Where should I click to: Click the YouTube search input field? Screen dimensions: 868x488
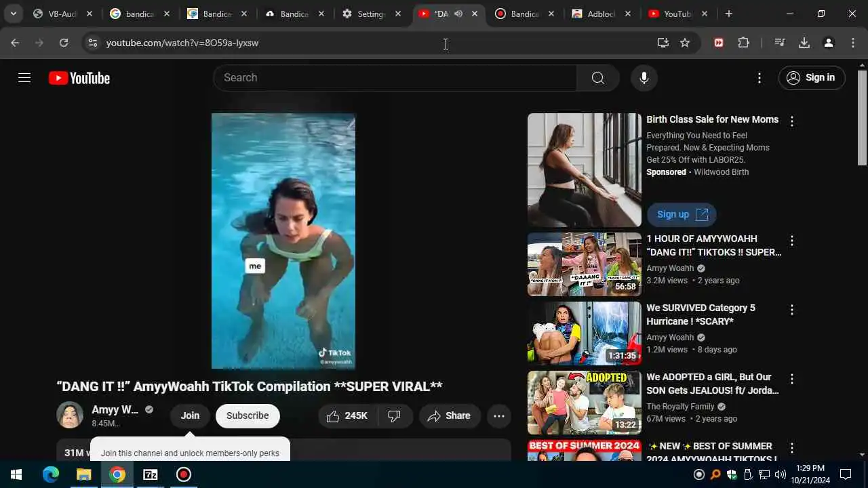pos(395,78)
